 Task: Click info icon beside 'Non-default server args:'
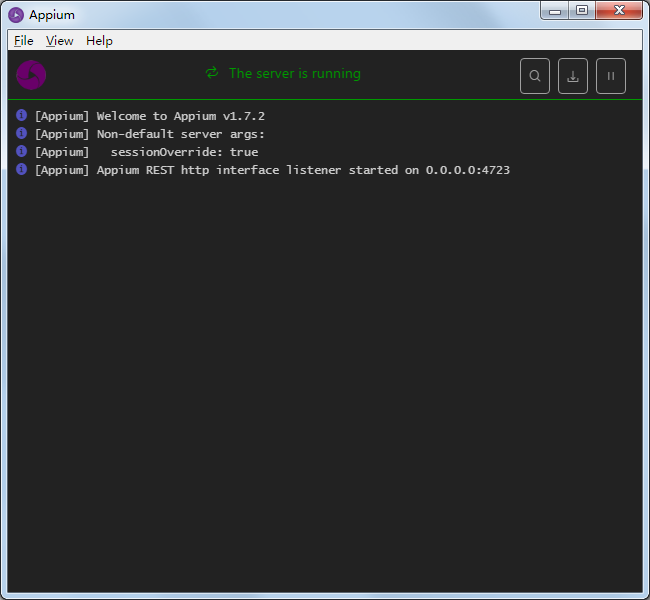point(22,133)
